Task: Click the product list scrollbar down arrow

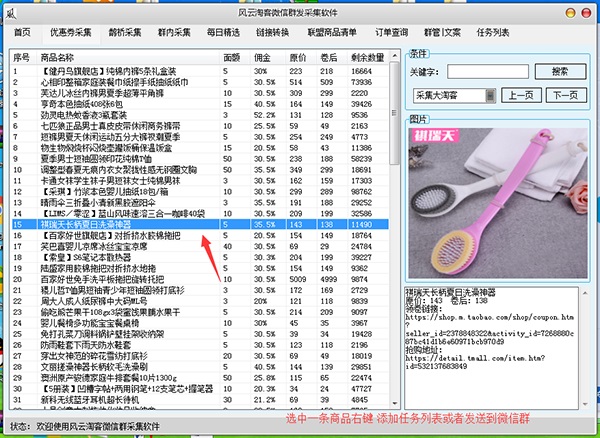Action: 394,403
